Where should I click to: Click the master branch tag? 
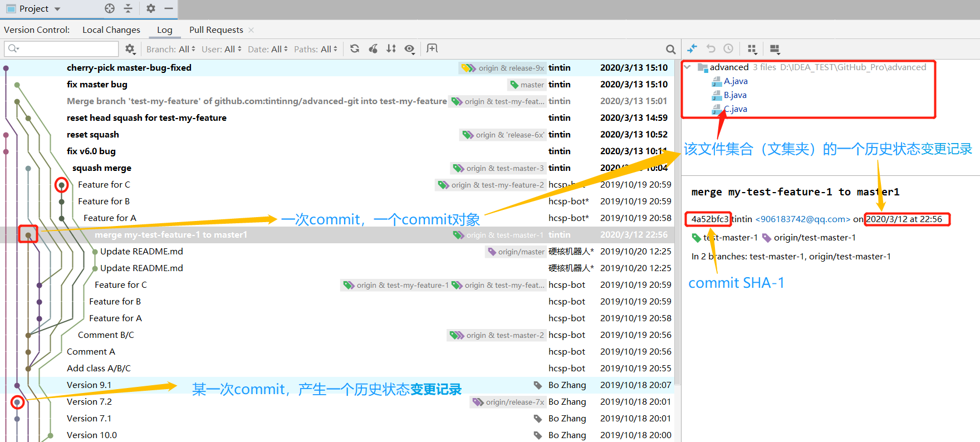tap(527, 85)
